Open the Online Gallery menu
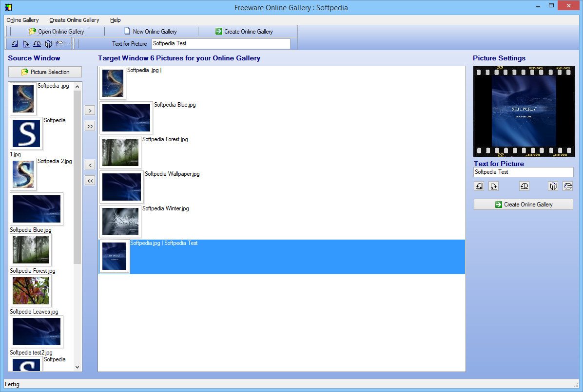583x392 pixels. pos(23,20)
